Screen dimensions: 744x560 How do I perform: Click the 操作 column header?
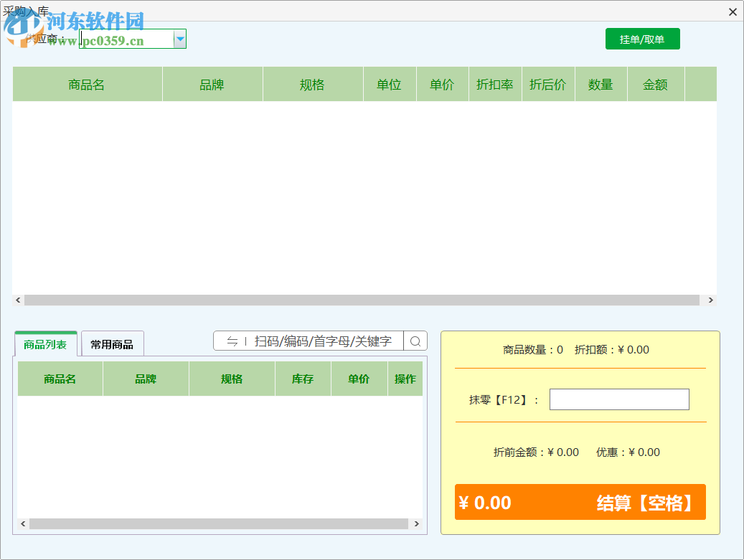[405, 379]
